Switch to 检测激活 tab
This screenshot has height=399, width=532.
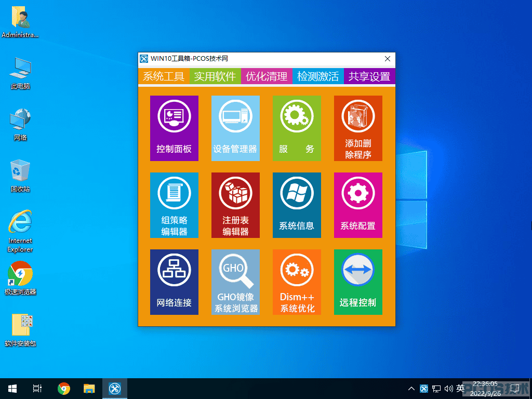click(x=318, y=76)
